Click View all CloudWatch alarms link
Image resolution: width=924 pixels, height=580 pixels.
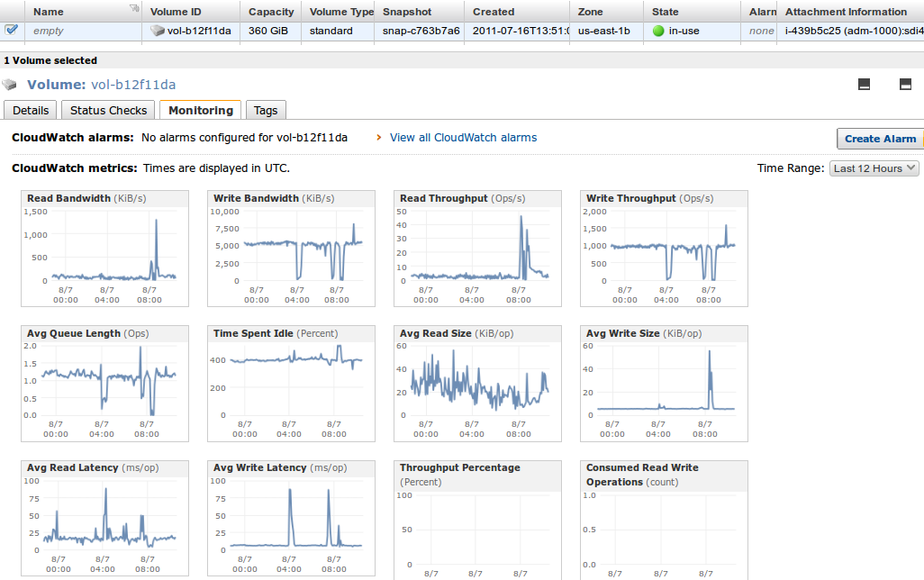(463, 137)
